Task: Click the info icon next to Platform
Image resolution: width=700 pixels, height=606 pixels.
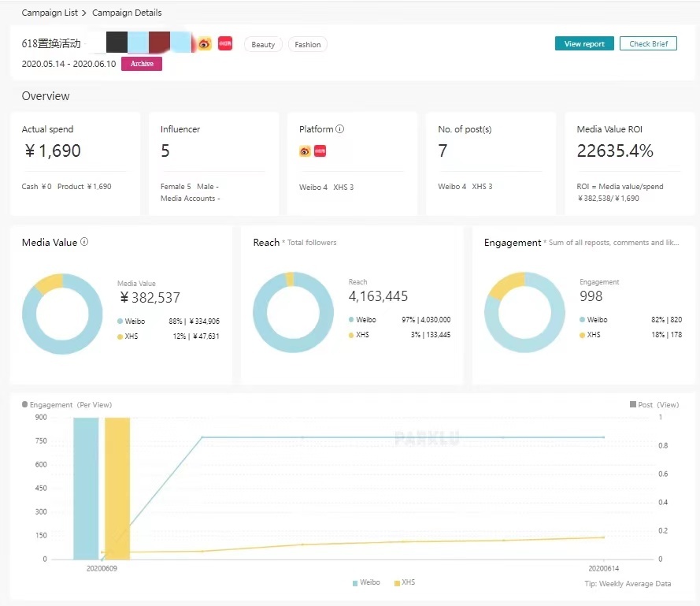Action: (340, 129)
